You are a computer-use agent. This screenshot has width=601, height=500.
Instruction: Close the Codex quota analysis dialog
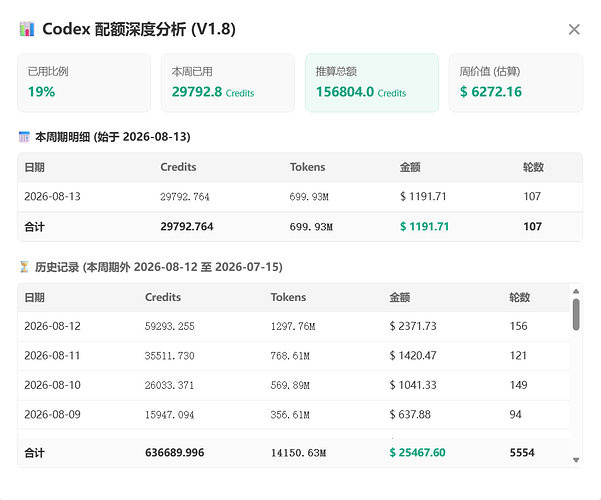tap(574, 30)
